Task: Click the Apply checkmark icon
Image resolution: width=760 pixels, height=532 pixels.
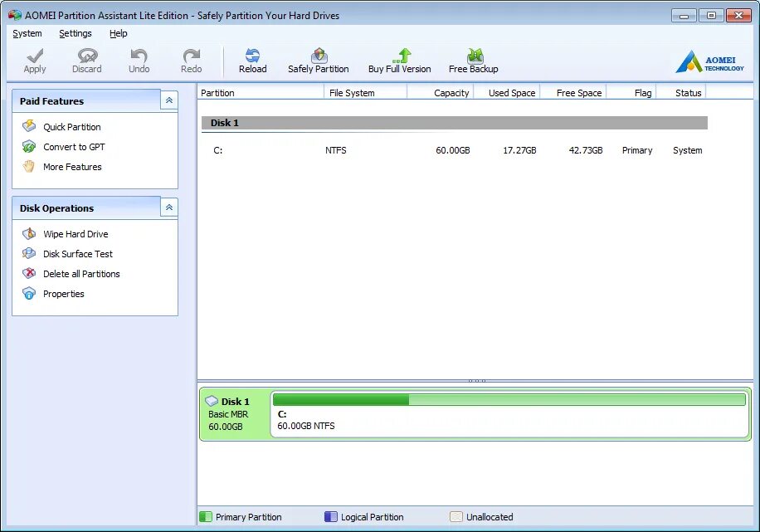Action: coord(35,56)
